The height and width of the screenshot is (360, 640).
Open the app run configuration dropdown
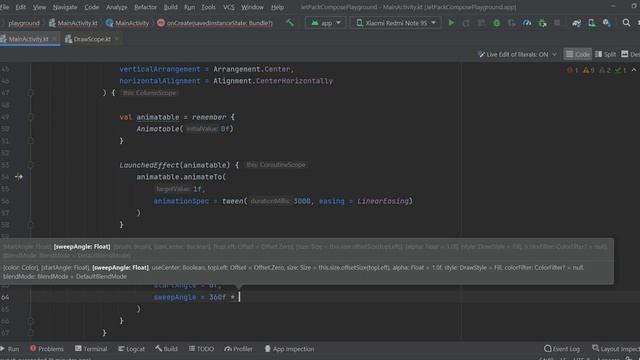(325, 23)
